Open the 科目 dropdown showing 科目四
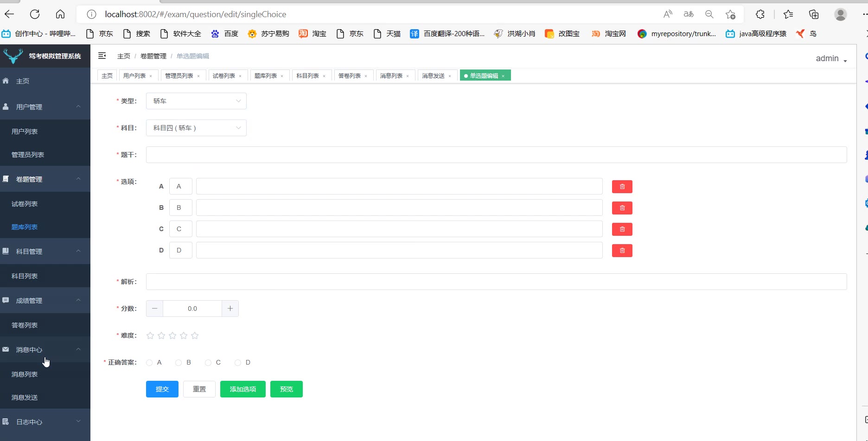 point(196,128)
